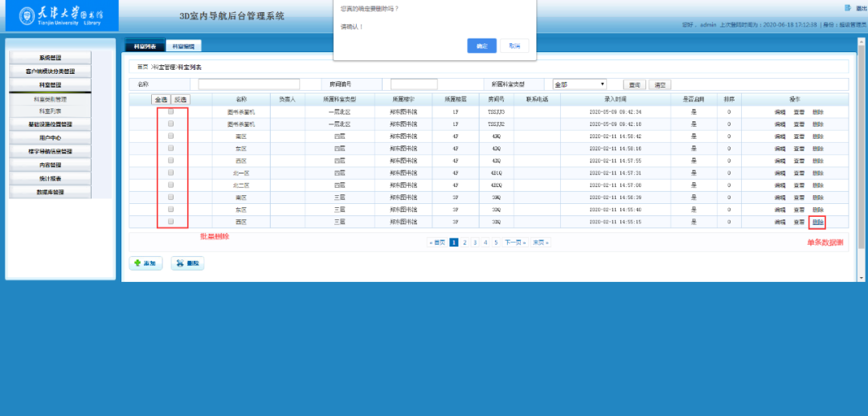
Task: Open the 所属科室类型 dropdown showing 全部
Action: pos(579,84)
